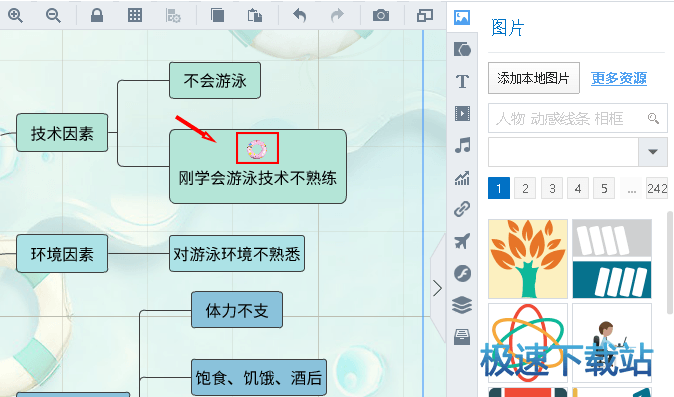Click the resize canvas icon
This screenshot has width=674, height=397.
pos(425,15)
